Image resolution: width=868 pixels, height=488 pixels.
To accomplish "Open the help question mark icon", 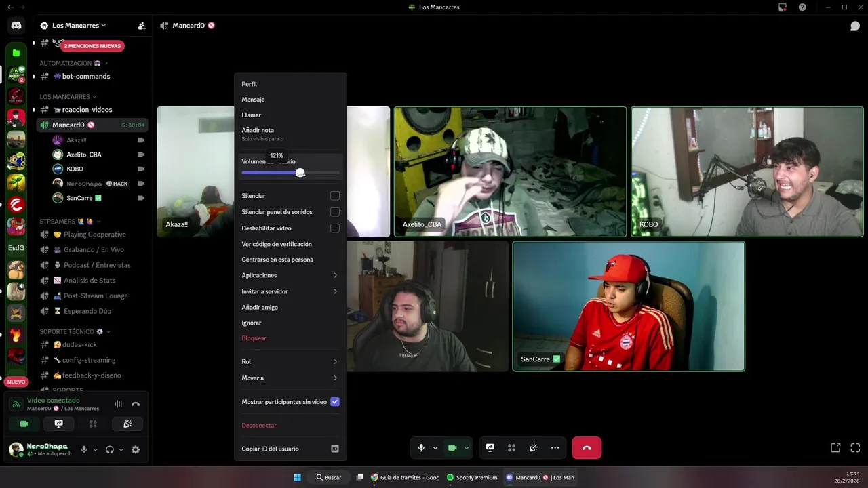I will 803,7.
